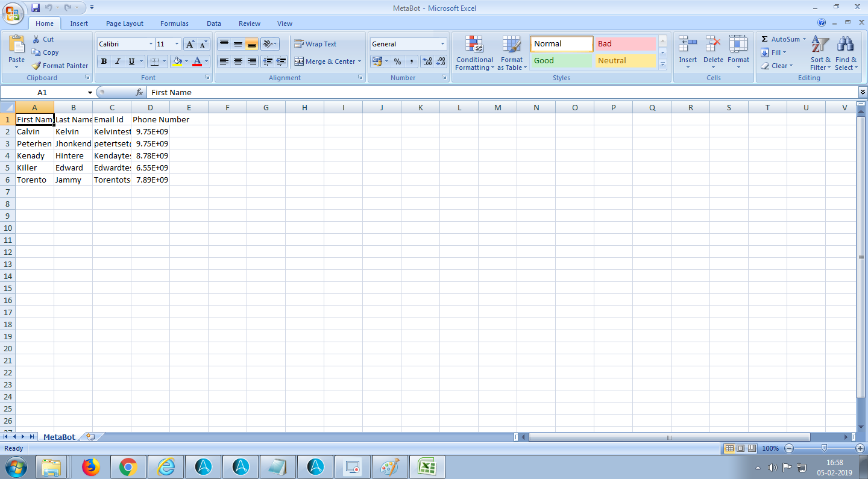Click the Percent Style icon
Viewport: 868px width, 479px height.
tap(397, 61)
